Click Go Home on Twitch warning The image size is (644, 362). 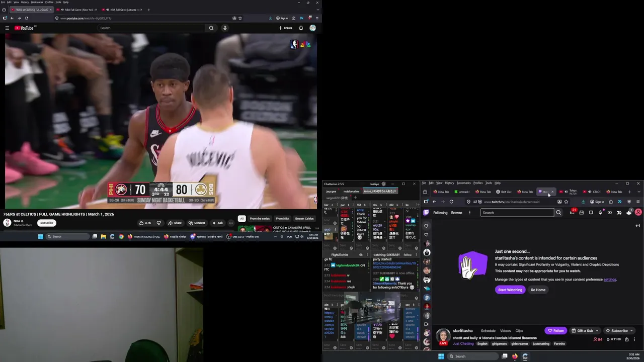click(538, 290)
